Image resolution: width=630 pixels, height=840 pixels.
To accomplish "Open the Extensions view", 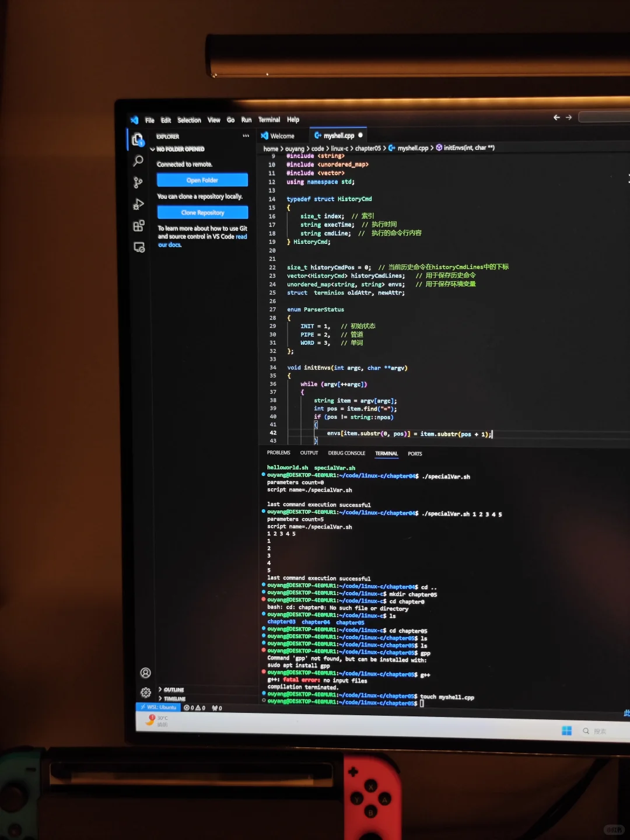I will [138, 226].
